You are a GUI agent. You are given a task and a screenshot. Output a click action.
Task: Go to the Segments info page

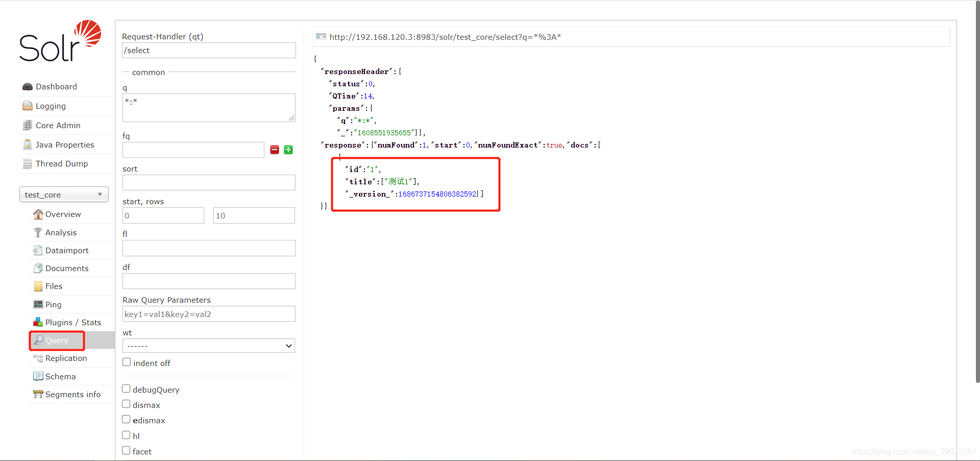pos(73,394)
